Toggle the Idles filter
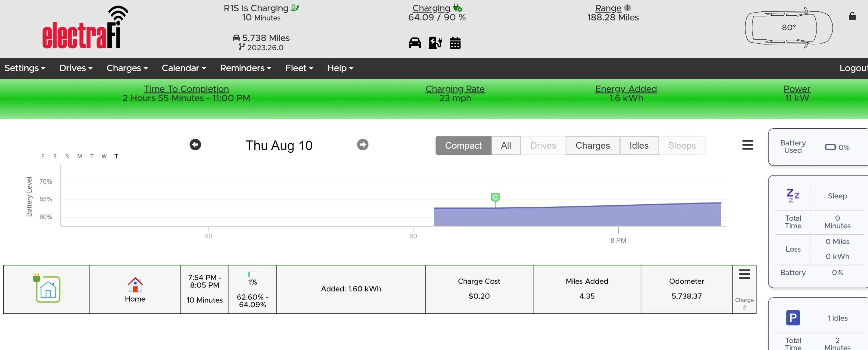This screenshot has width=868, height=350. point(639,145)
